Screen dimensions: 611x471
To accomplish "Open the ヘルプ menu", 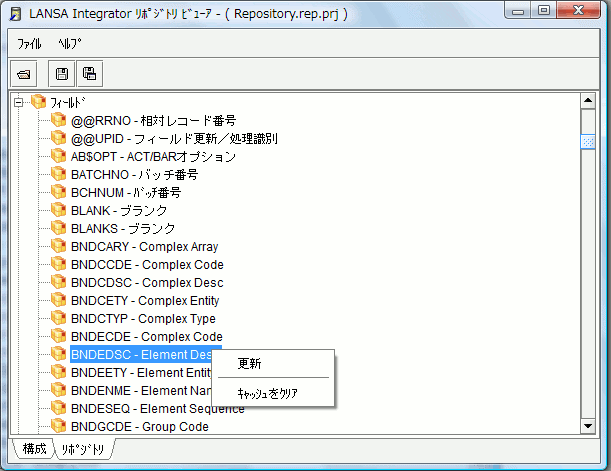I will click(x=70, y=44).
